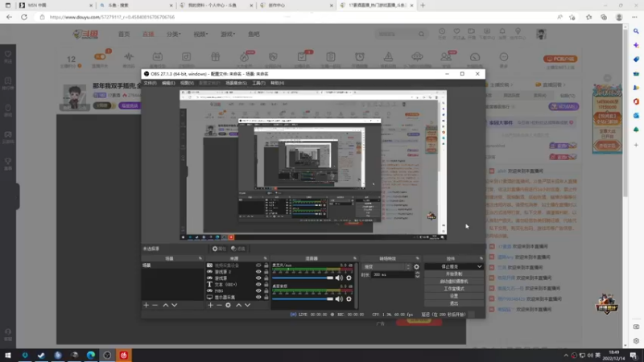Screen dimensions: 644x362
Task: Move the scene up in the Scenes panel
Action: [166, 305]
